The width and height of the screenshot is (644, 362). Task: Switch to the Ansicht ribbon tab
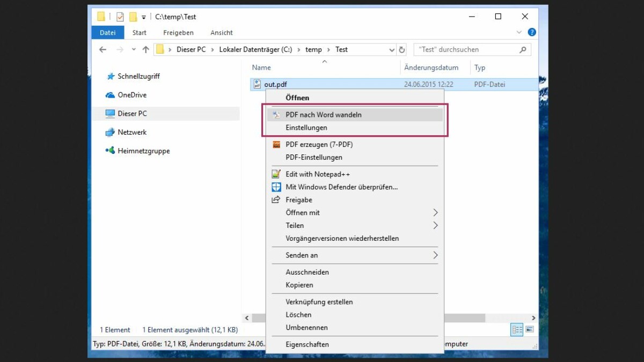(221, 33)
